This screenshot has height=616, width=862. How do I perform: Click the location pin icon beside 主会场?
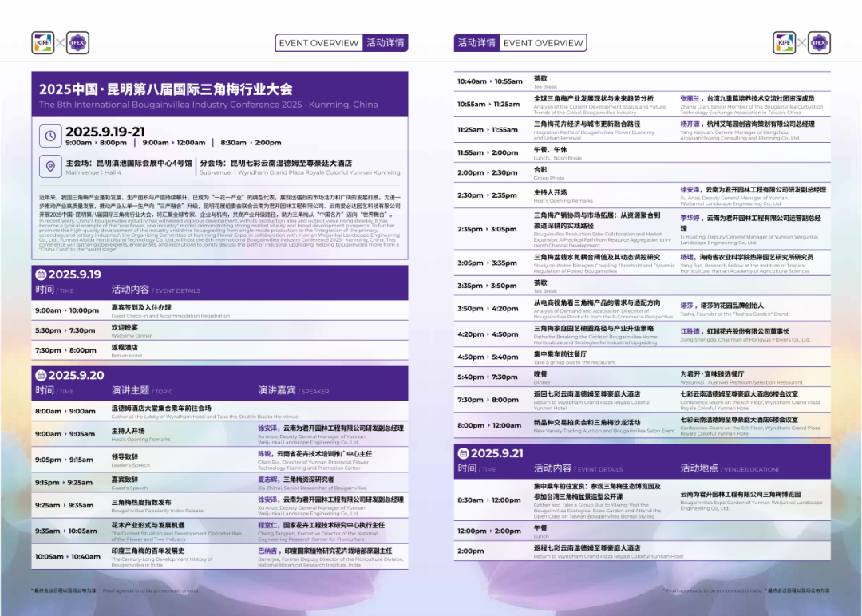[x=50, y=166]
